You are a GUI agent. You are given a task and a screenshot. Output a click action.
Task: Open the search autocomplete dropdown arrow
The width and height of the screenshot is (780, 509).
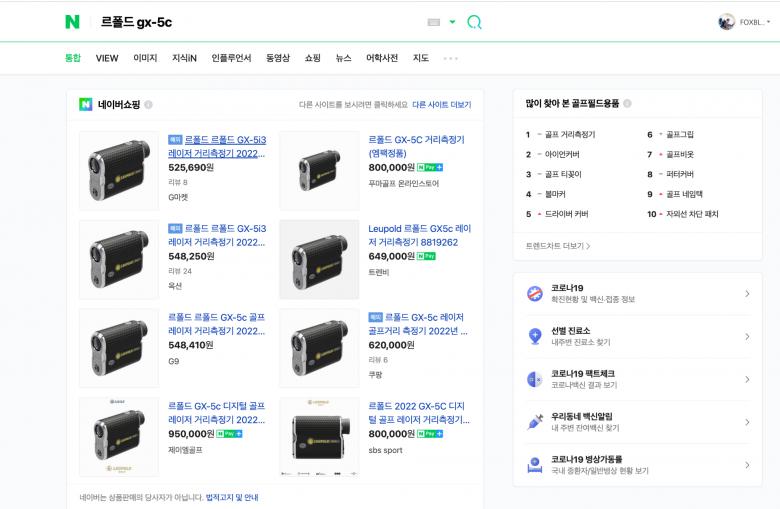pyautogui.click(x=452, y=22)
